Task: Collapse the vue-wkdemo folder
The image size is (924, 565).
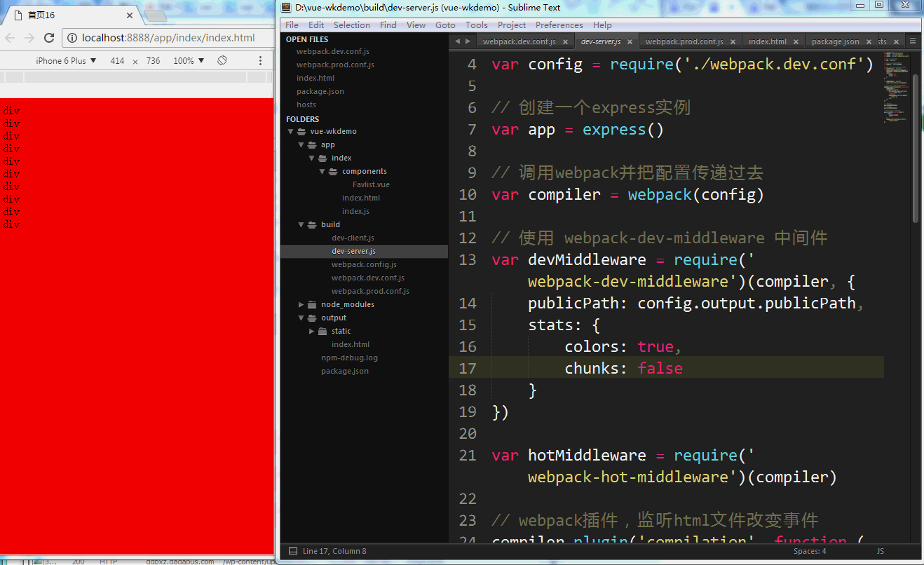Action: pyautogui.click(x=291, y=132)
